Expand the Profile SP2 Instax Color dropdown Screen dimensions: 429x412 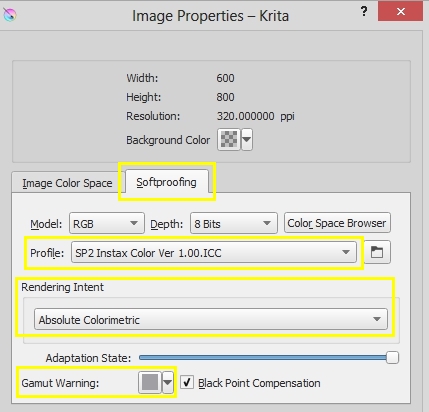214,253
